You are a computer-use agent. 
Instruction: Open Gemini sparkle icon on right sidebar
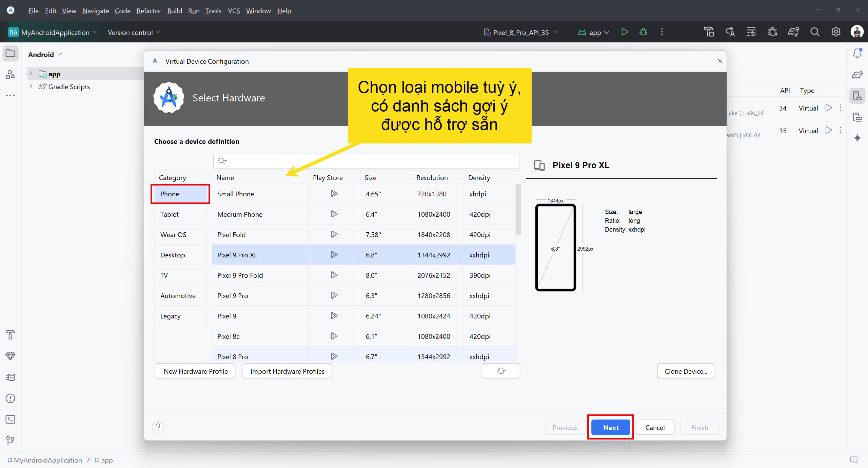click(x=857, y=138)
